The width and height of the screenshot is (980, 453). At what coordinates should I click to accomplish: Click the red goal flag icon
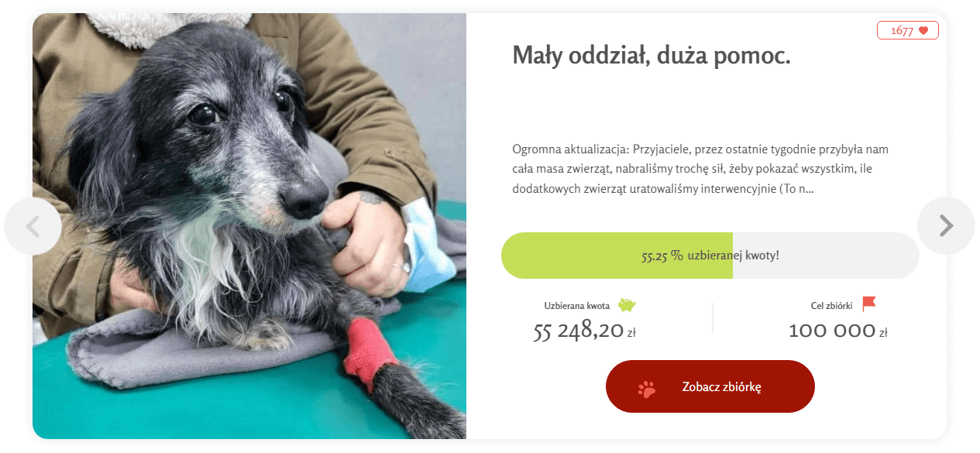point(869,304)
